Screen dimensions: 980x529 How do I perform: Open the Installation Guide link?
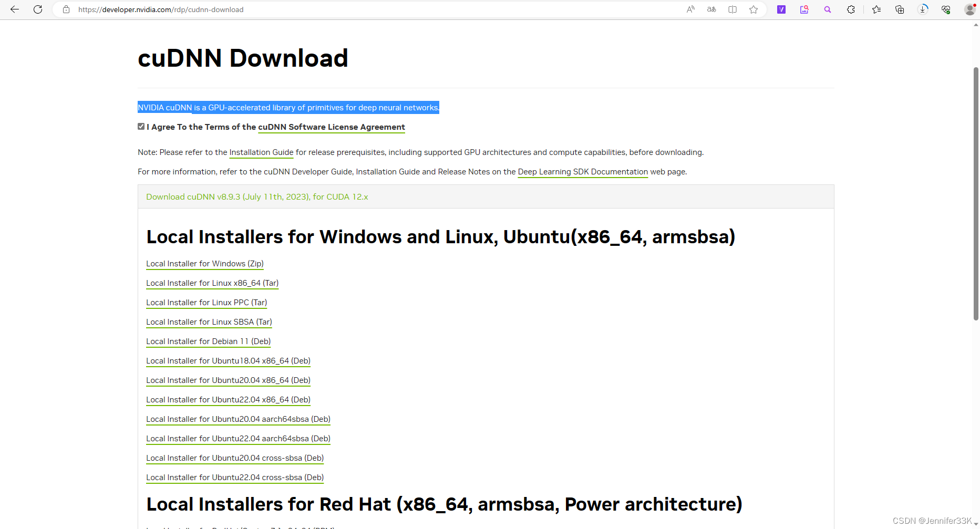262,152
